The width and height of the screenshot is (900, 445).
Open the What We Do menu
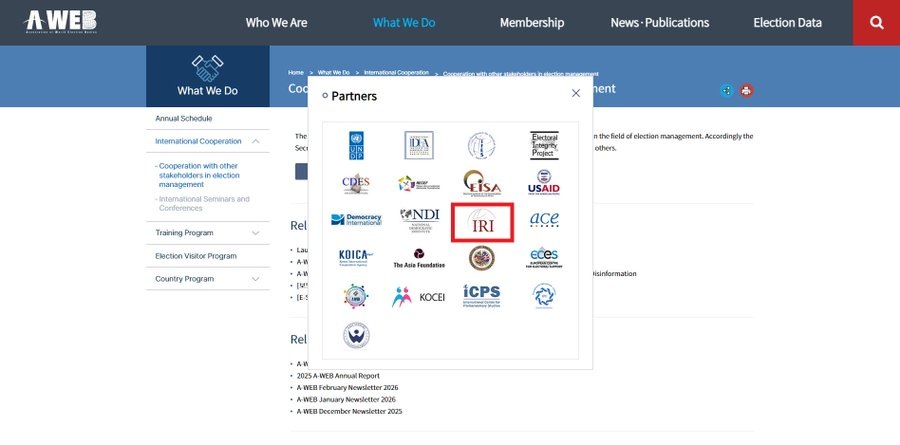[x=404, y=22]
